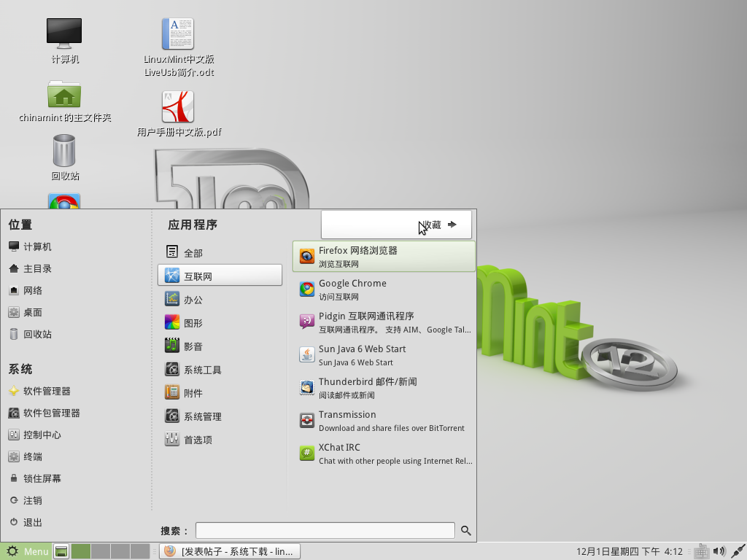This screenshot has height=560, width=747.
Task: Open 主目录 home directory
Action: tap(30, 268)
